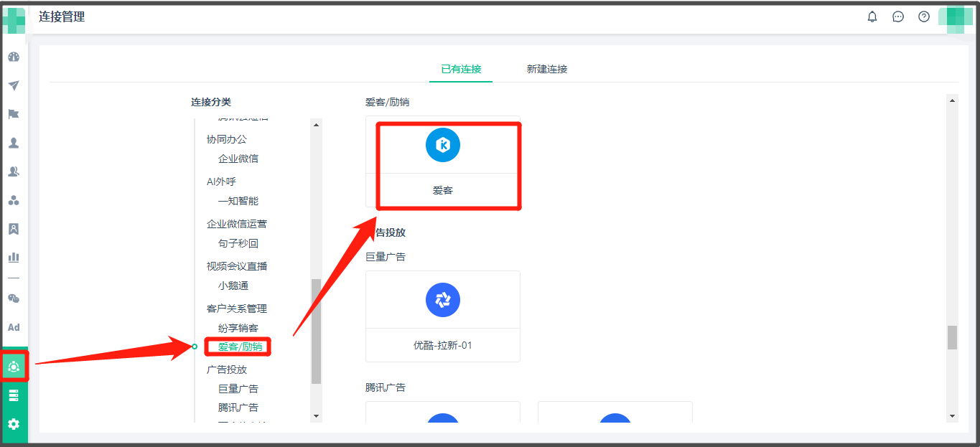Click the 连接分类 heading
Image resolution: width=980 pixels, height=447 pixels.
pos(211,103)
